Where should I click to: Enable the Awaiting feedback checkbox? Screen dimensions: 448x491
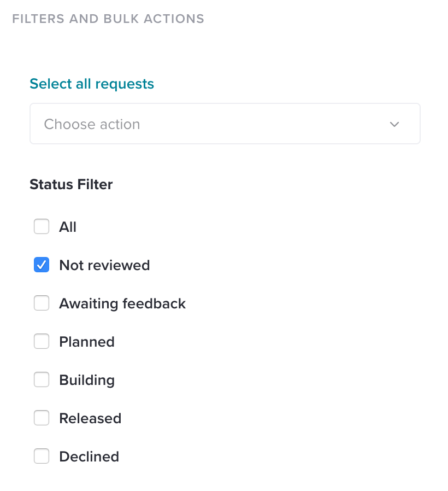click(42, 303)
